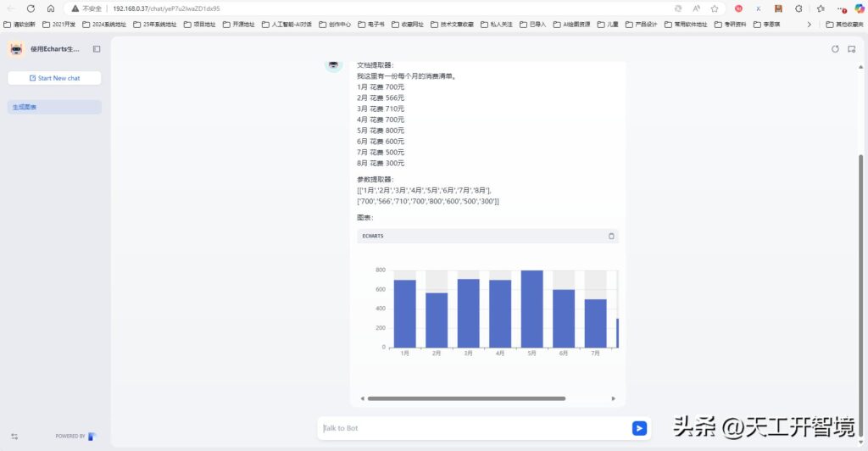Send the message with blue arrow button

click(x=639, y=428)
